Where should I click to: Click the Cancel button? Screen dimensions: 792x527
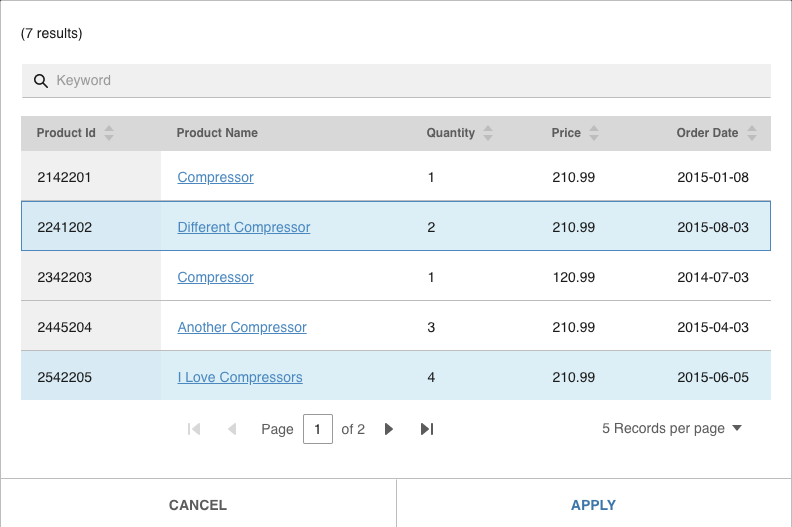point(198,505)
